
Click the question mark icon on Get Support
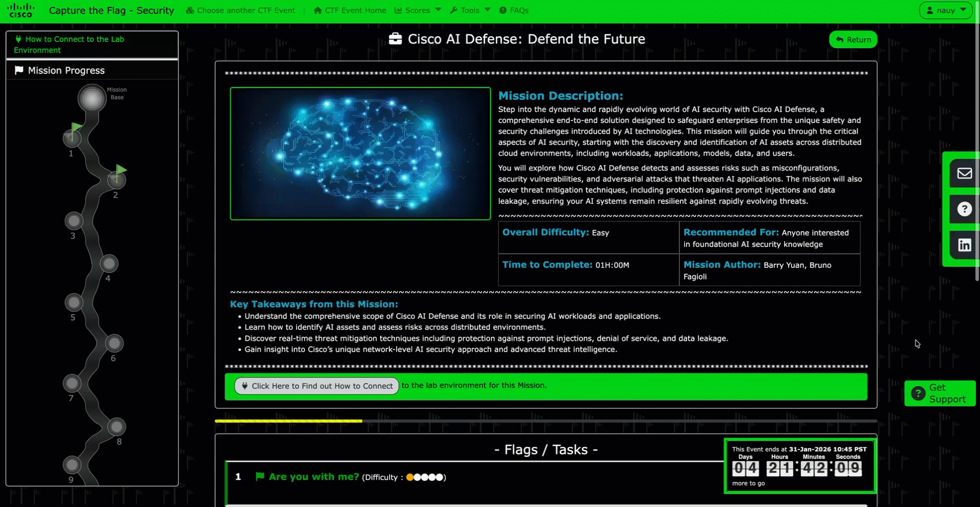click(918, 393)
